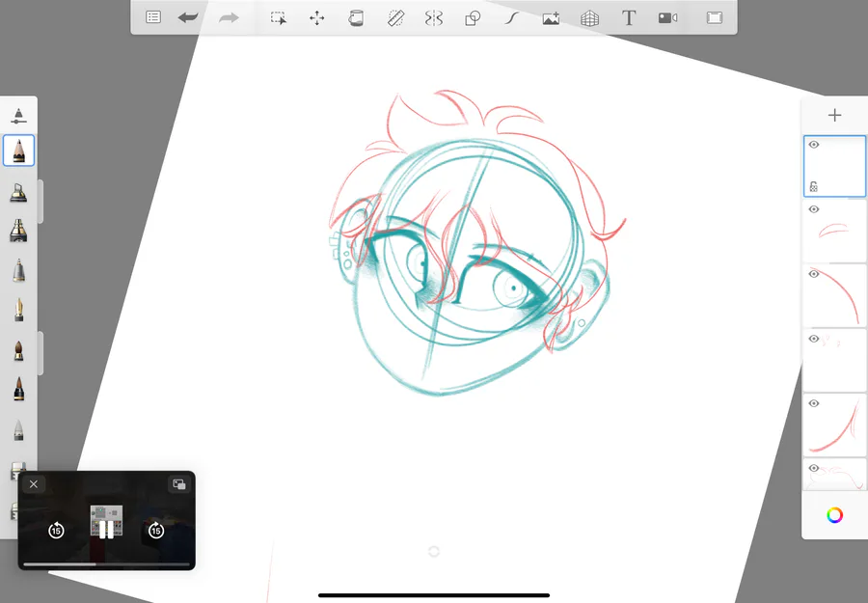Import an image with the picture icon
This screenshot has height=603, width=868.
click(x=551, y=18)
